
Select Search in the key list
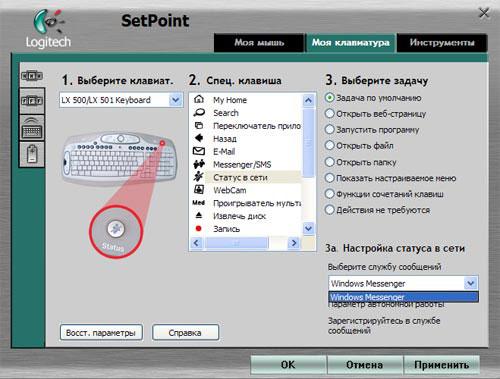click(x=226, y=113)
